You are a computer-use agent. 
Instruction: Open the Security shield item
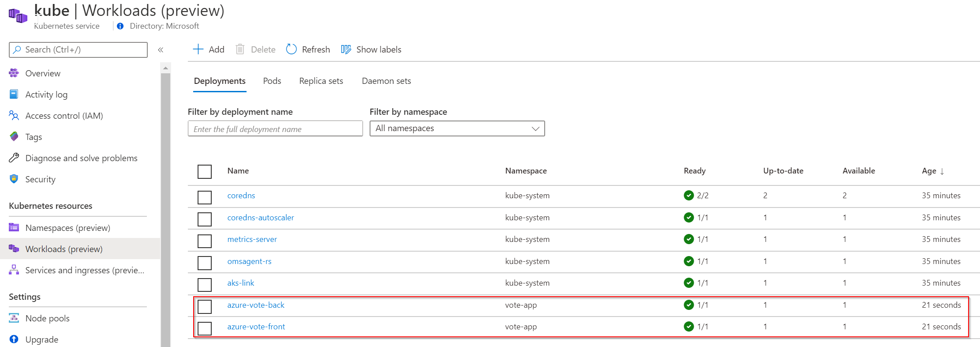[x=40, y=179]
